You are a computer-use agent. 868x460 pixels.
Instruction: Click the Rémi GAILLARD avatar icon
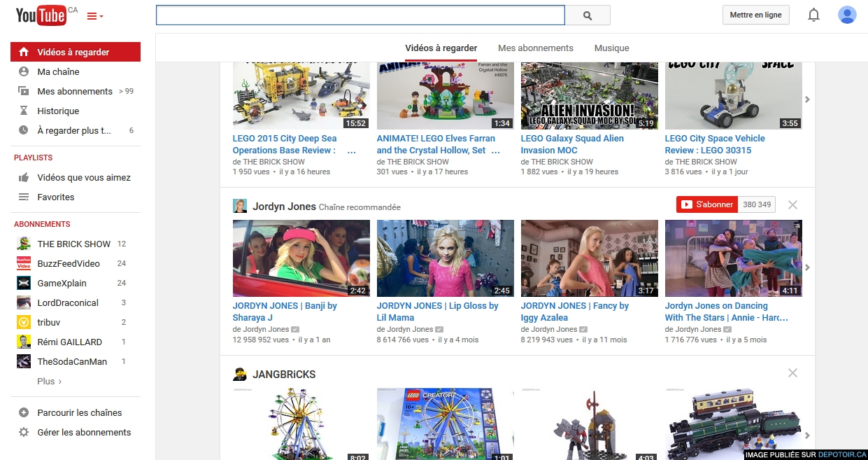point(24,342)
